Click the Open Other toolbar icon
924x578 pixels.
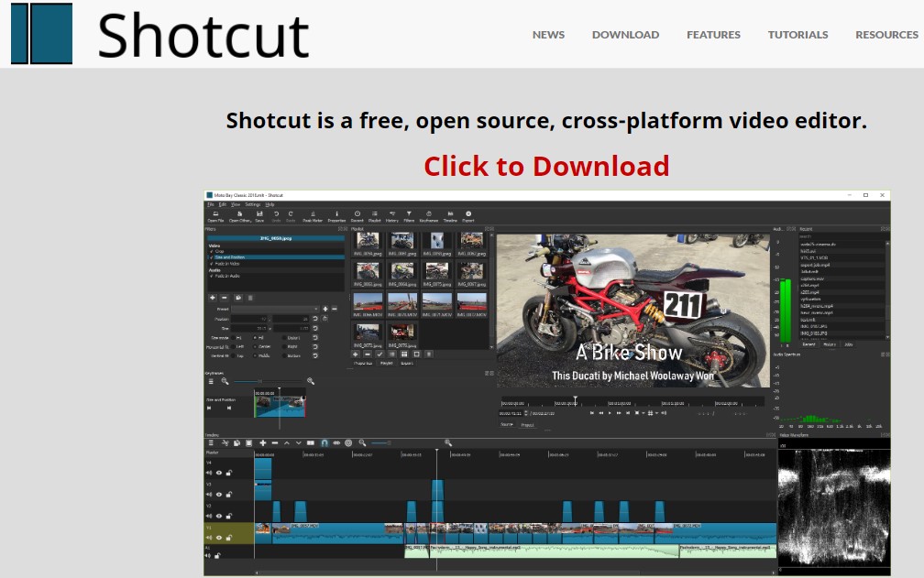tap(240, 216)
